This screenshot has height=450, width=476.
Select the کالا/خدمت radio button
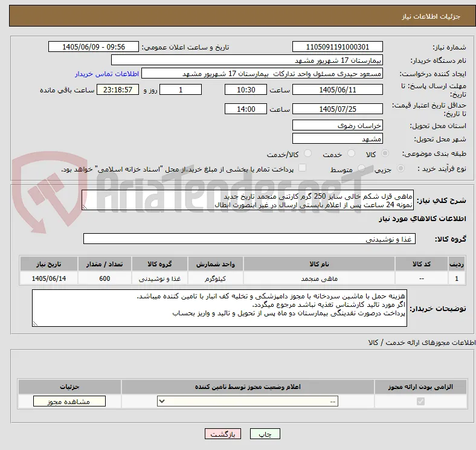tap(308, 153)
